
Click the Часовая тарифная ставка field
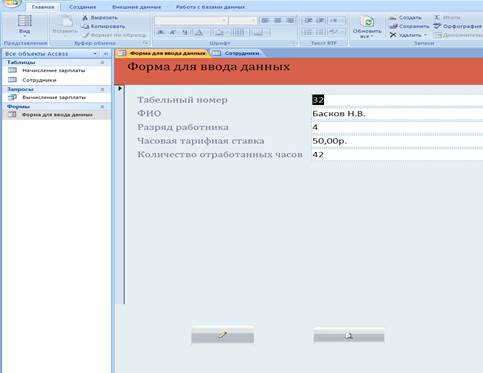pos(397,141)
